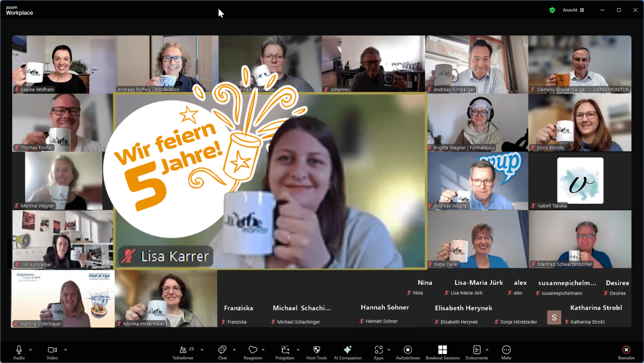
Task: Open Teilnehmer participants list
Action: point(183,350)
